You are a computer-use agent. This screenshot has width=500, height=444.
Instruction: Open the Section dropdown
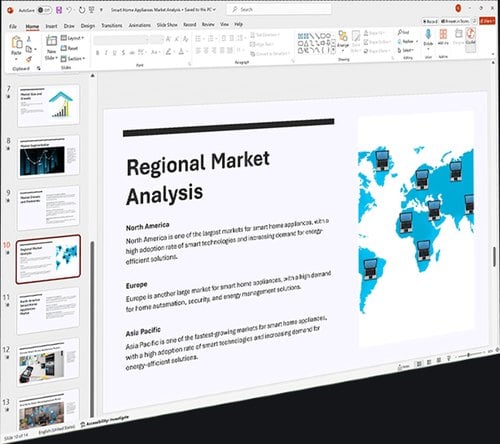point(73,59)
